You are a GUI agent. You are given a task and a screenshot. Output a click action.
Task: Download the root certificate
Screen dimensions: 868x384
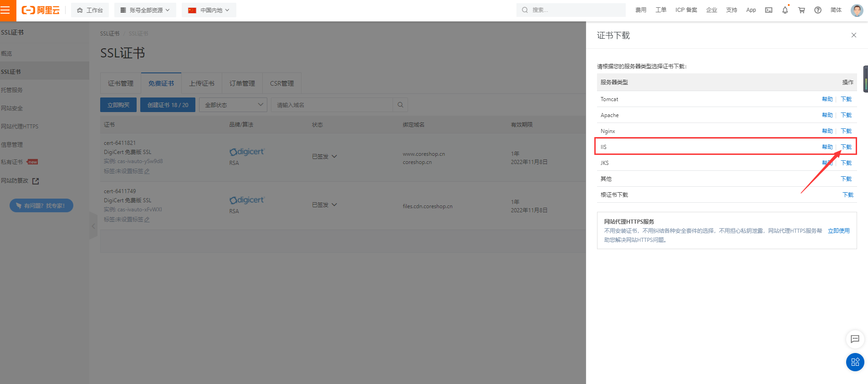click(x=848, y=195)
